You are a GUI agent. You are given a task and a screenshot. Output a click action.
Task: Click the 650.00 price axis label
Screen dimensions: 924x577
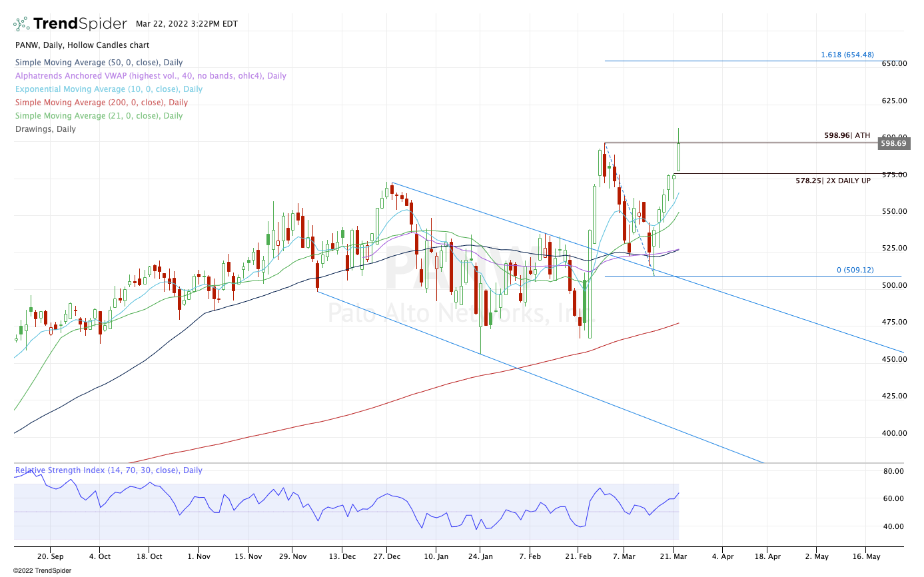(x=893, y=64)
